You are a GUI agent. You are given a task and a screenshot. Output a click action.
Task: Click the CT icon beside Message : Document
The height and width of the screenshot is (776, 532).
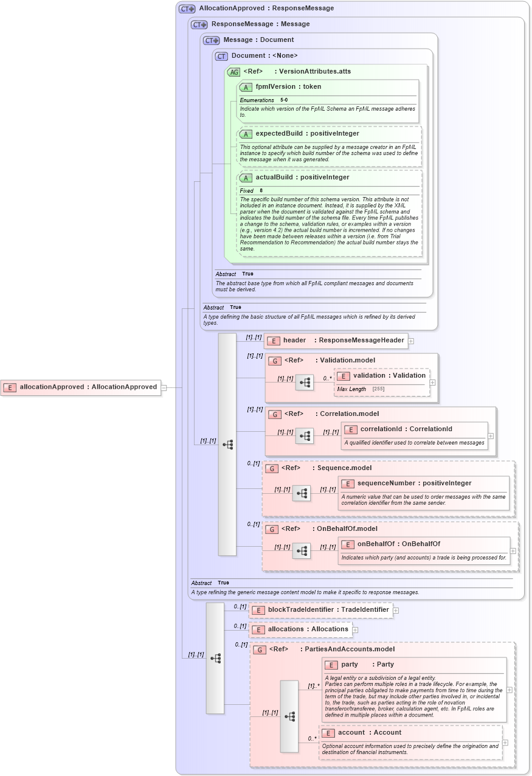(211, 40)
